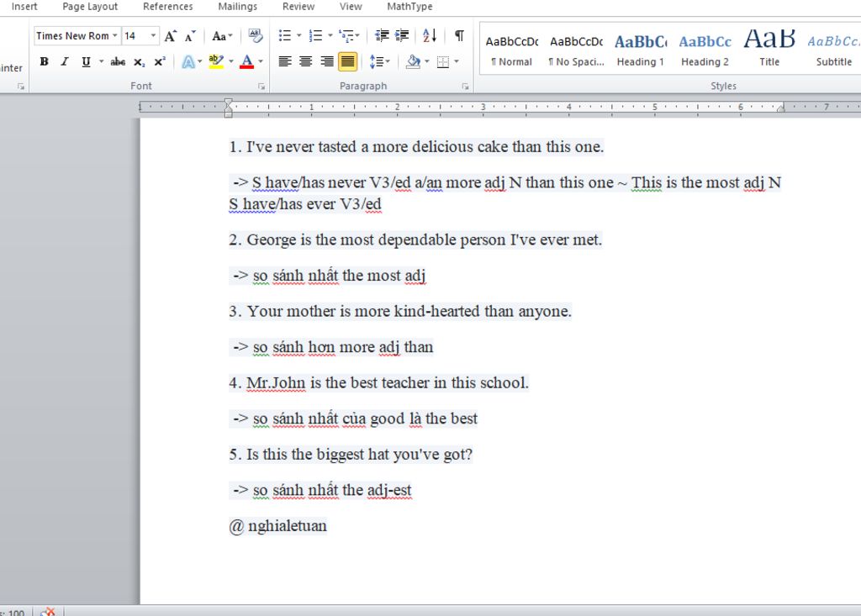Image resolution: width=861 pixels, height=616 pixels.
Task: Click the Grow Font icon
Action: pyautogui.click(x=170, y=36)
